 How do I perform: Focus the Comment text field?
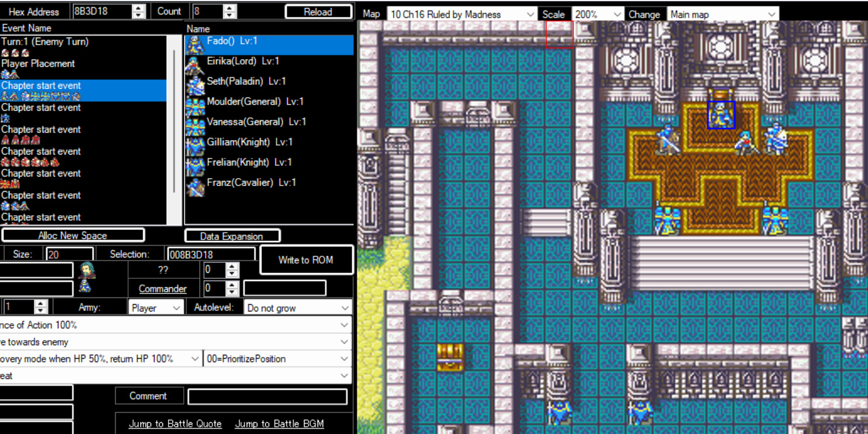coord(267,396)
